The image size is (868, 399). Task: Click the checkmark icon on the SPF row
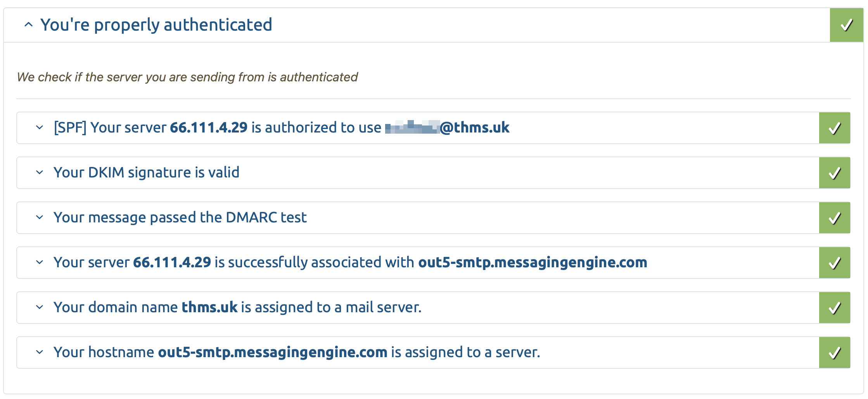(834, 128)
